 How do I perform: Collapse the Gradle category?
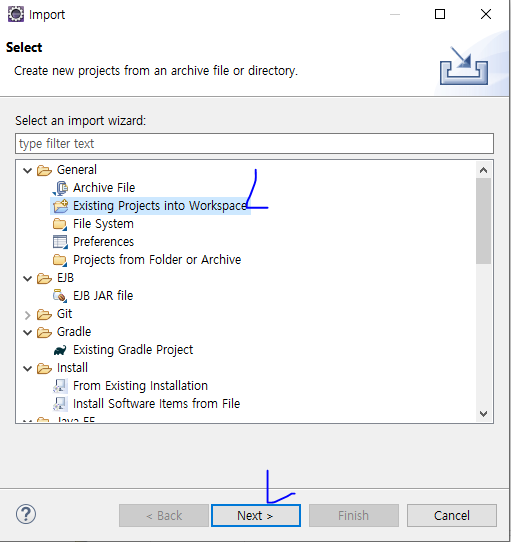pyautogui.click(x=28, y=333)
